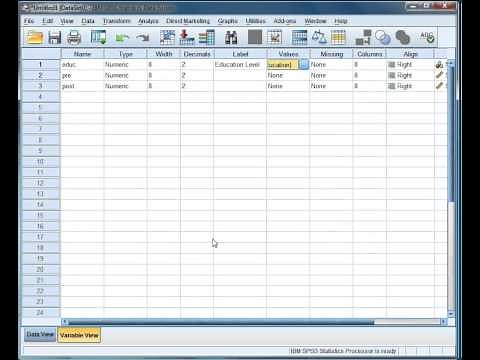The image size is (480, 360).
Task: Open the Add-ons menu
Action: [285, 21]
